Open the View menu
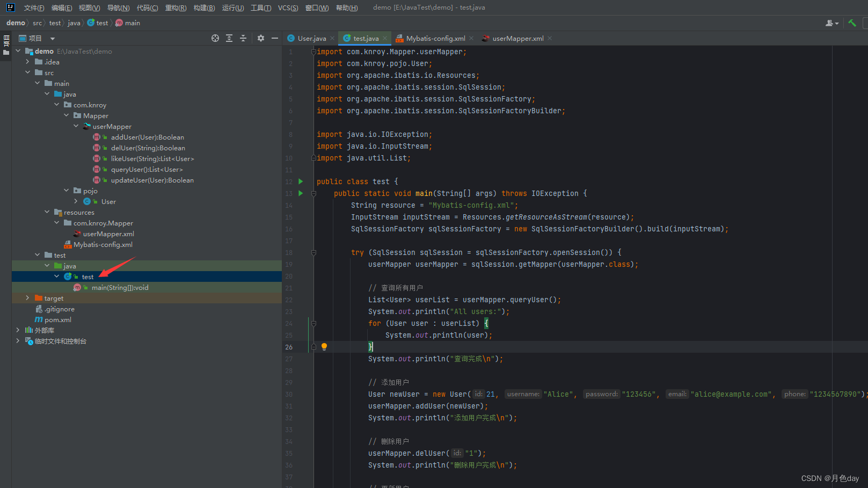 [x=89, y=8]
